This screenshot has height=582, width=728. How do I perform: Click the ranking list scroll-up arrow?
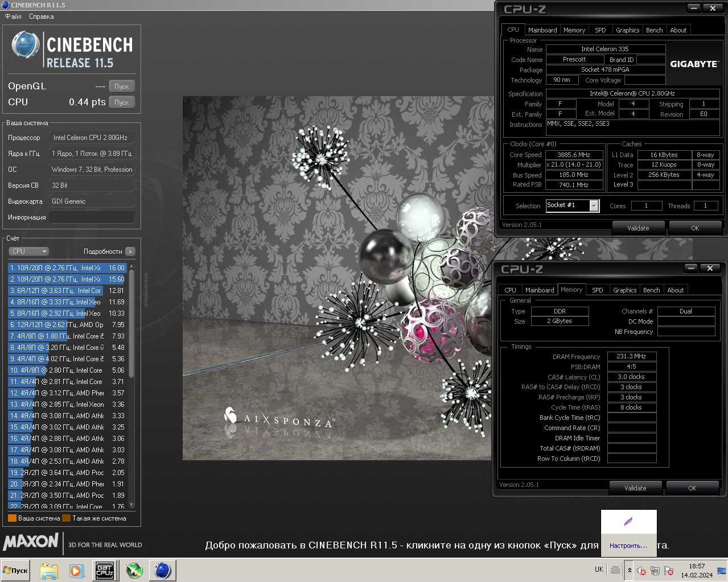coord(131,266)
